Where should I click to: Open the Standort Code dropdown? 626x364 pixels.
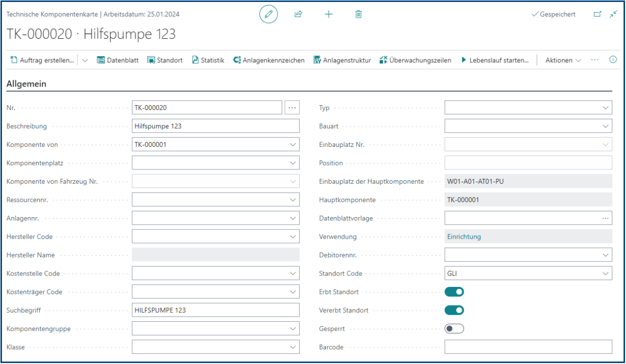tap(605, 273)
